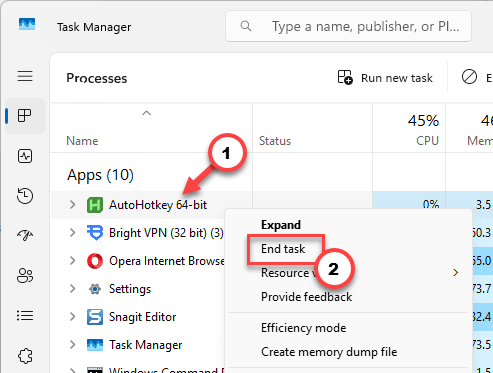
Task: Choose Create memory dump file
Action: coord(329,352)
